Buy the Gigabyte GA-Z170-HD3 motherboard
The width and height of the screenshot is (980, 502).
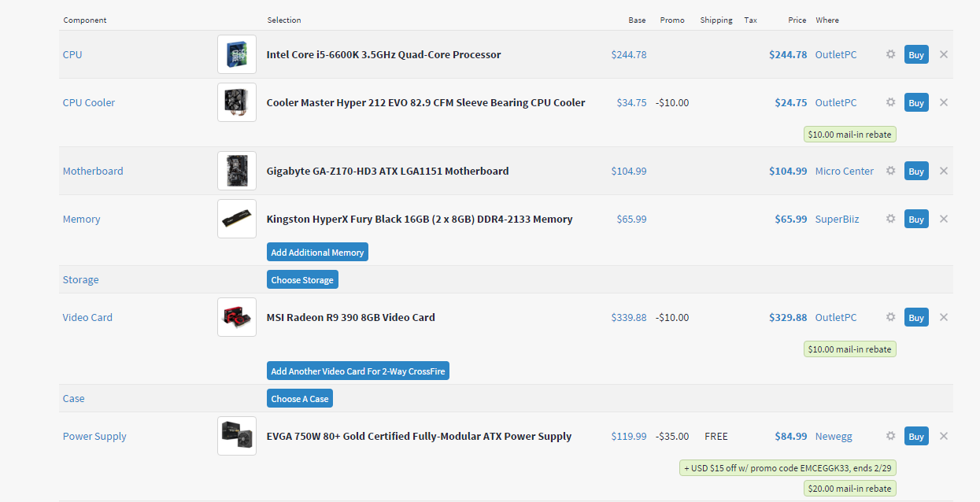(x=916, y=171)
